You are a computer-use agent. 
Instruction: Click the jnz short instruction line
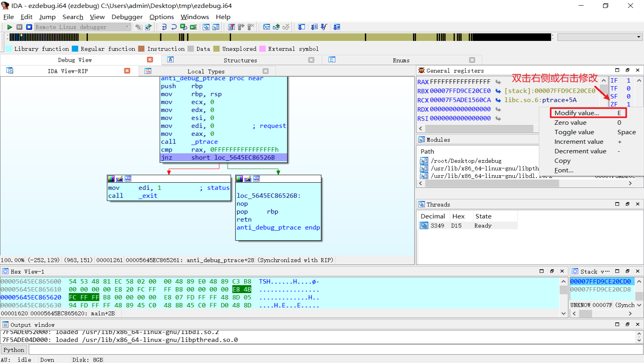pos(223,158)
